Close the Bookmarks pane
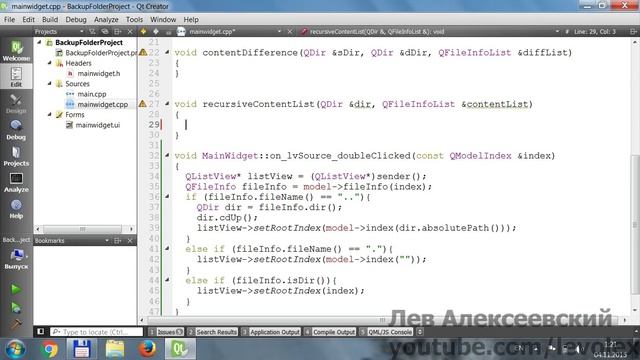 coord(130,240)
